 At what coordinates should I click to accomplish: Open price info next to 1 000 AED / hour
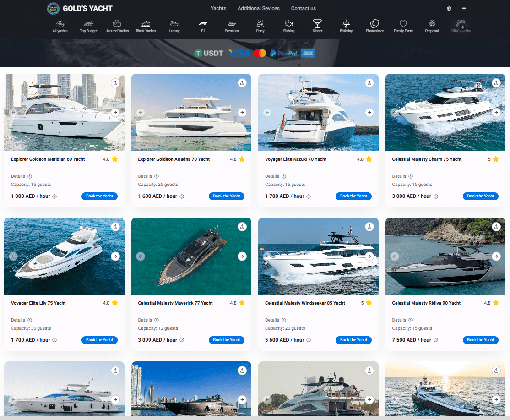[x=54, y=196]
